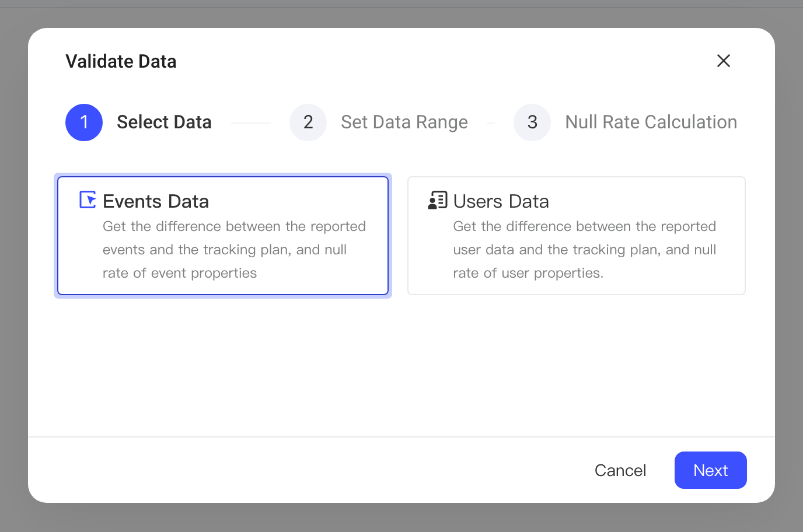The width and height of the screenshot is (803, 532).
Task: Click step 2 circle in the stepper
Action: 308,123
